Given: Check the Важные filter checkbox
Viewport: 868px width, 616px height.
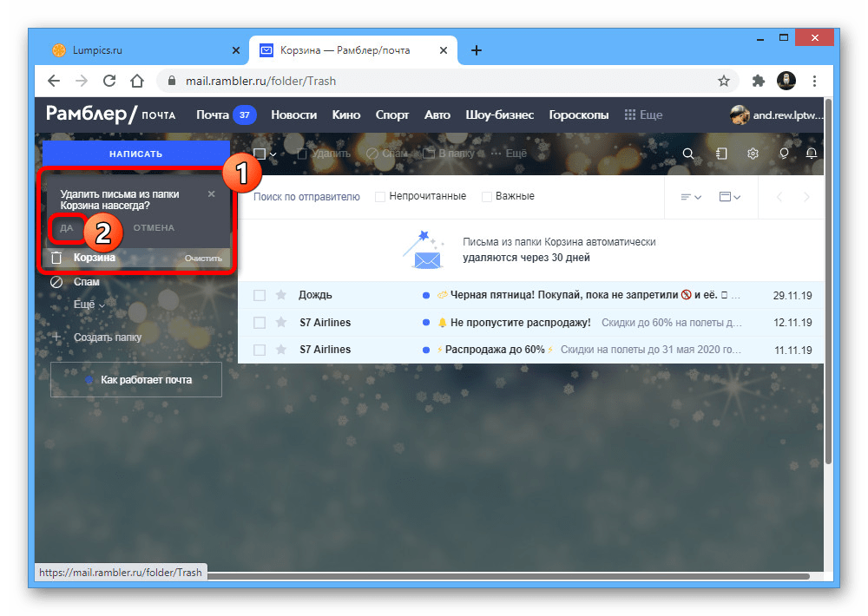Looking at the screenshot, I should click(x=487, y=197).
